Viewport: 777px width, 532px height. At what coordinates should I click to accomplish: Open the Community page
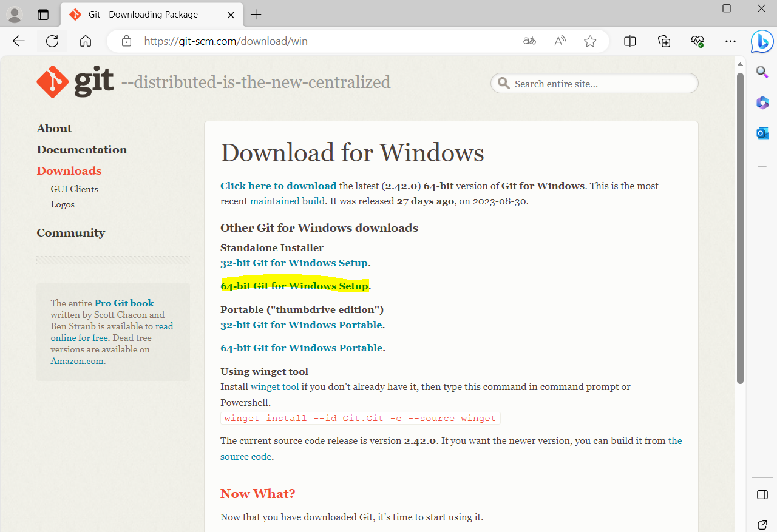click(x=71, y=232)
